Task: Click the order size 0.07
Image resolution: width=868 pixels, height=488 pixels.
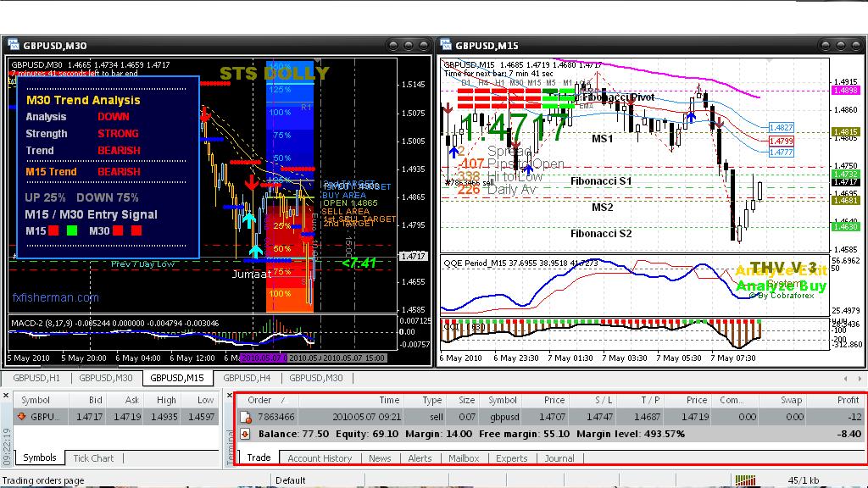Action: pos(467,417)
